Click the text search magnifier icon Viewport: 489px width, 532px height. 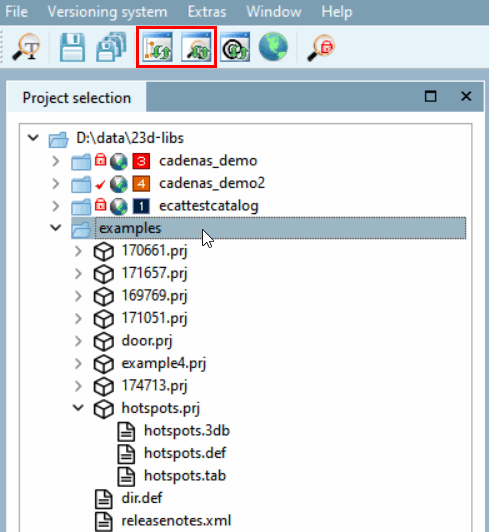pos(26,47)
